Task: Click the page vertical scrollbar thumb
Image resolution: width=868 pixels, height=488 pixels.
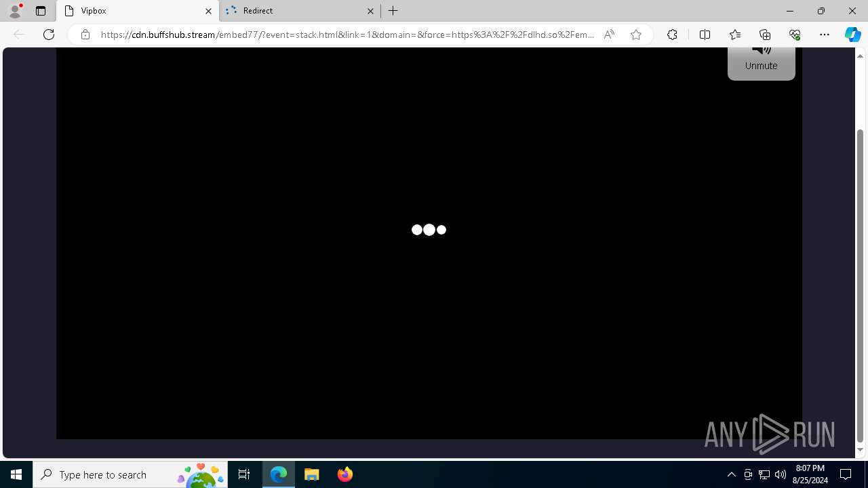Action: (861, 285)
